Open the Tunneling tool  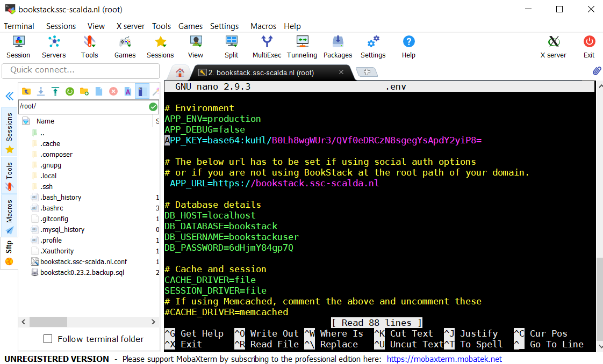[301, 46]
